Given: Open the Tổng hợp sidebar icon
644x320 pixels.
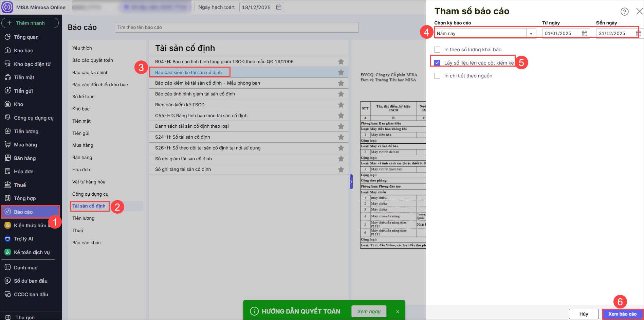Looking at the screenshot, I should pyautogui.click(x=7, y=198).
